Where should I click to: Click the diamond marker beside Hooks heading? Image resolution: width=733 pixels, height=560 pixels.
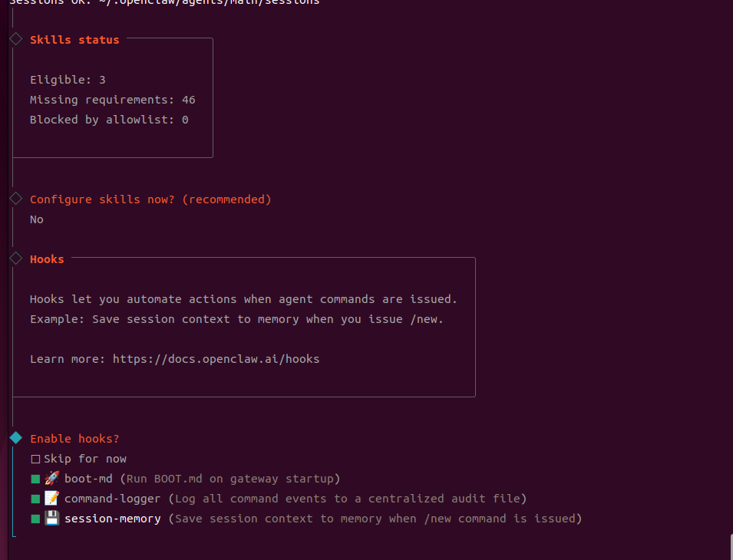(x=15, y=259)
